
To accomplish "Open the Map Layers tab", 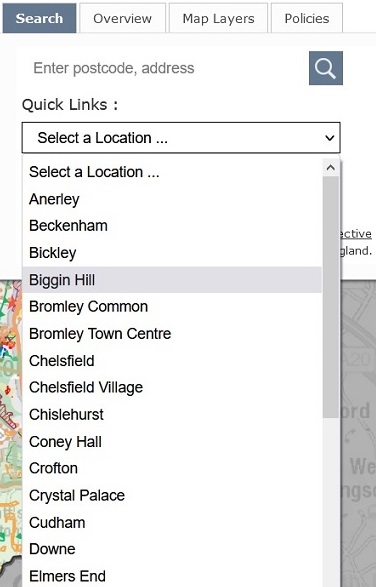I will pyautogui.click(x=218, y=18).
